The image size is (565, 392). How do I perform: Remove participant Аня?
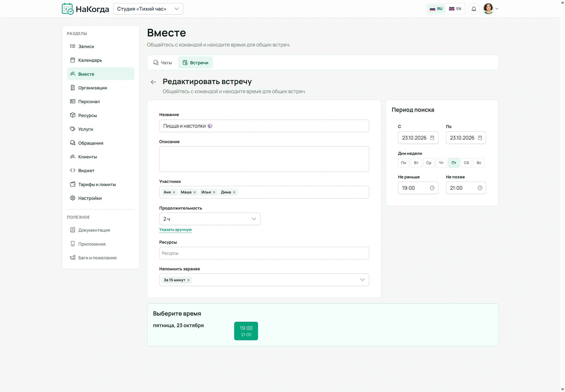tap(174, 192)
